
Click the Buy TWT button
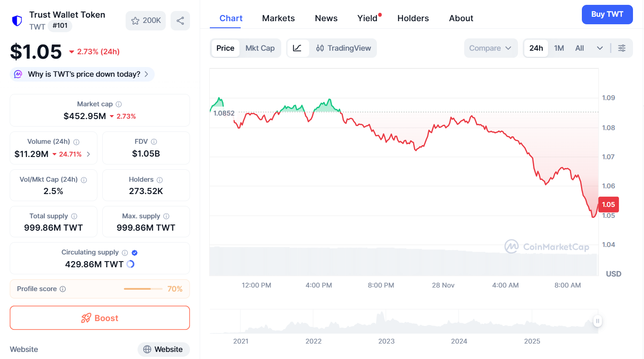[x=607, y=14]
